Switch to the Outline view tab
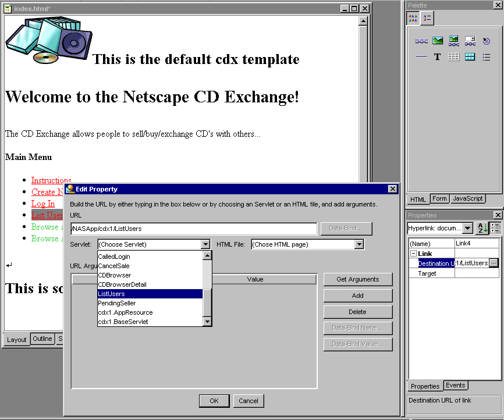 coord(42,339)
